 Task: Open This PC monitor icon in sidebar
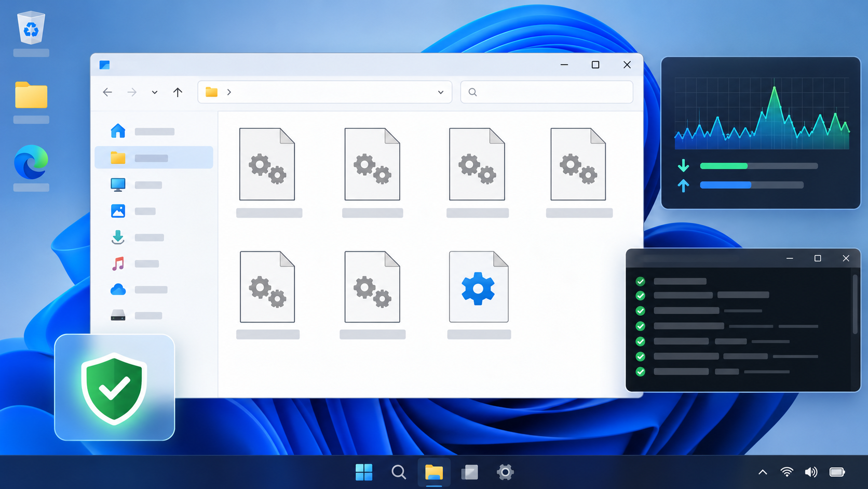pyautogui.click(x=118, y=184)
